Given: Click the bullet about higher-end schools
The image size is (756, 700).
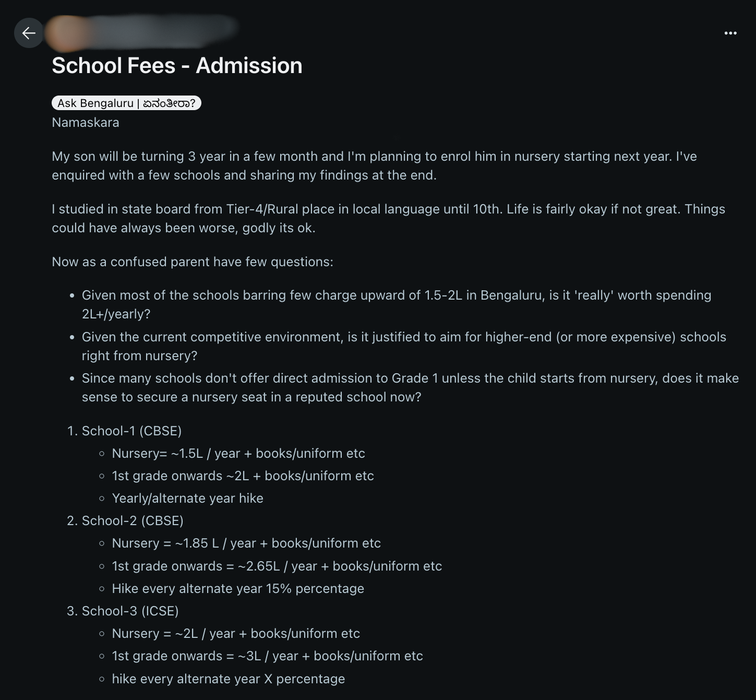Looking at the screenshot, I should coord(403,346).
